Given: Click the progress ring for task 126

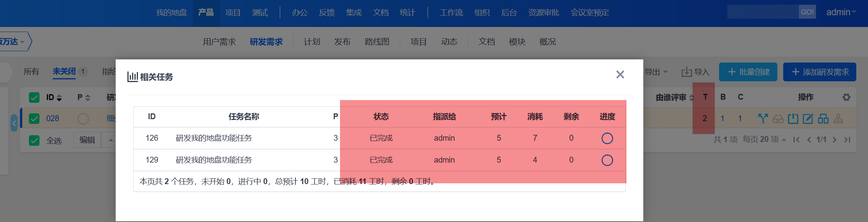Looking at the screenshot, I should point(607,138).
